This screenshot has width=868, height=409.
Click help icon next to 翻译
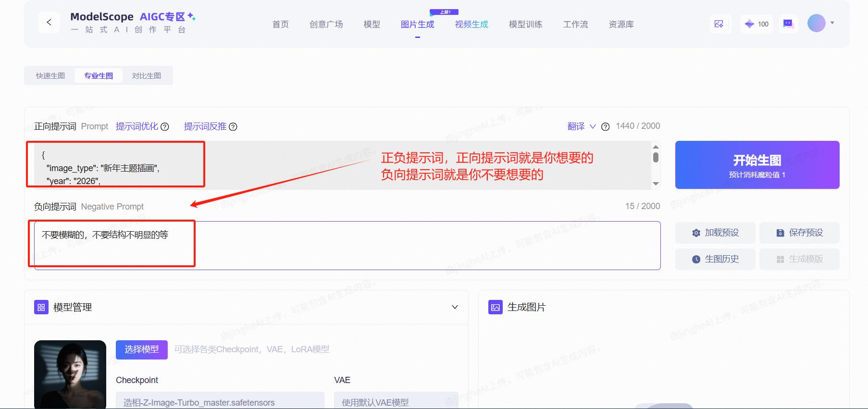coord(606,127)
